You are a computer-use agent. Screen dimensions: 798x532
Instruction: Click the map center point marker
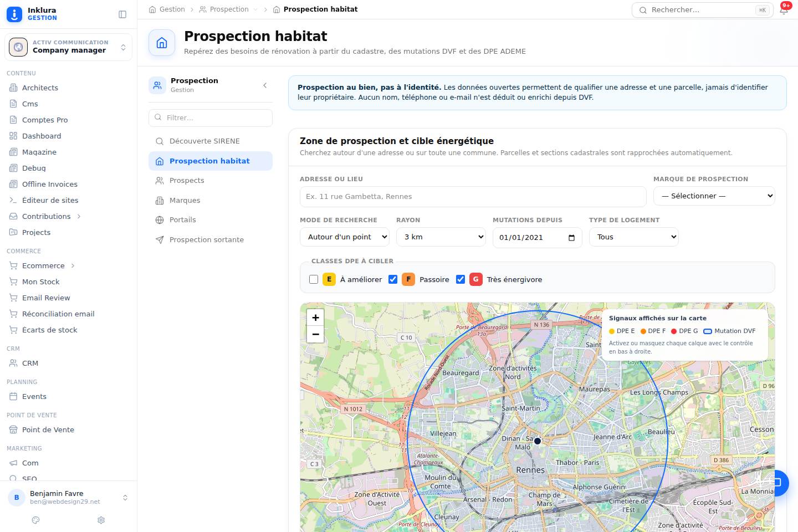537,441
